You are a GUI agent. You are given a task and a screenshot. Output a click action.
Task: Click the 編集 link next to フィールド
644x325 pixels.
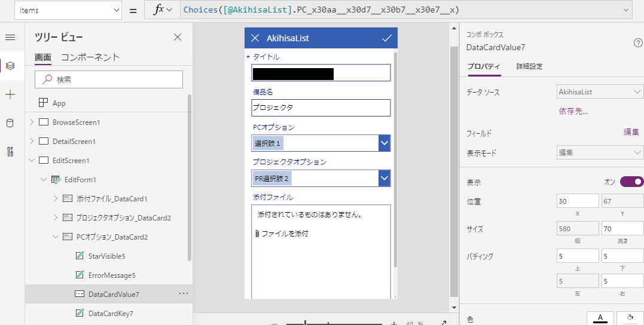[x=631, y=131]
